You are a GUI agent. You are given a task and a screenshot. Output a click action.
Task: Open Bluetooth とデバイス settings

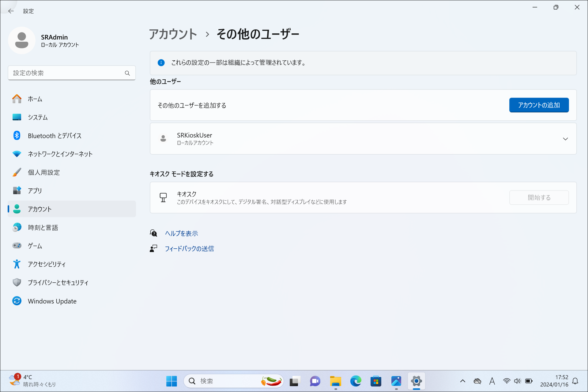[x=54, y=136]
